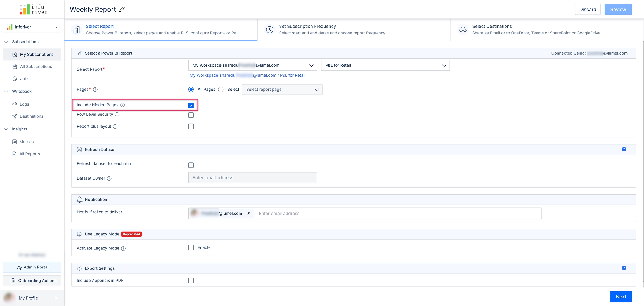Remove the notification email using X
The width and height of the screenshot is (644, 306).
coord(249,214)
